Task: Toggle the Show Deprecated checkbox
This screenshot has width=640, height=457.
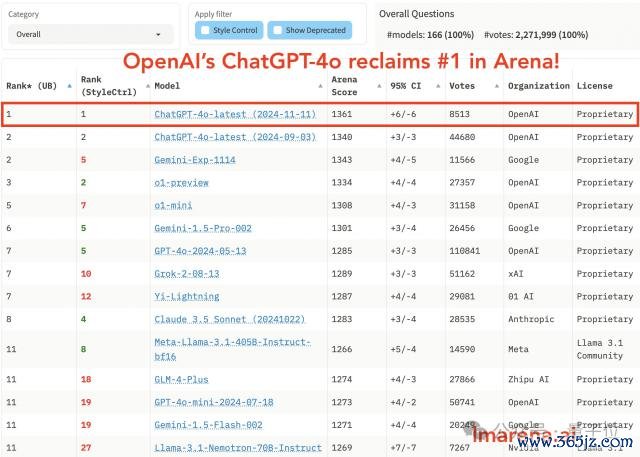Action: 278,30
